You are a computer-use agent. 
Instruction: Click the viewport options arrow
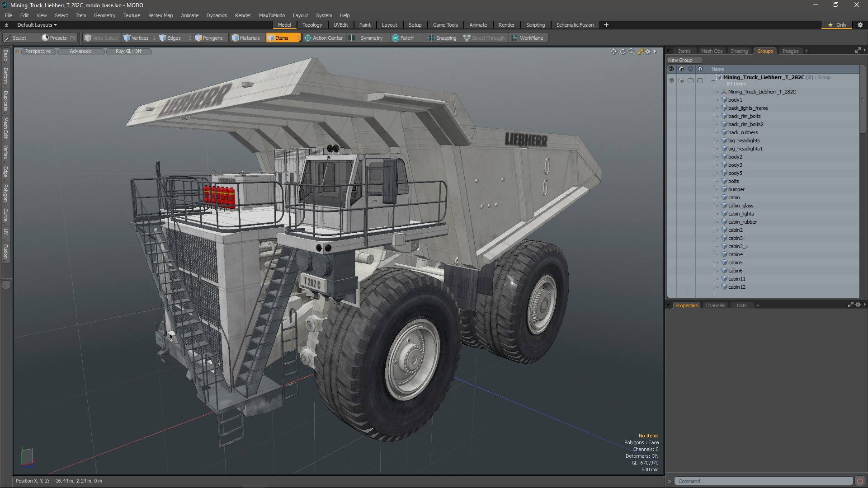click(655, 52)
